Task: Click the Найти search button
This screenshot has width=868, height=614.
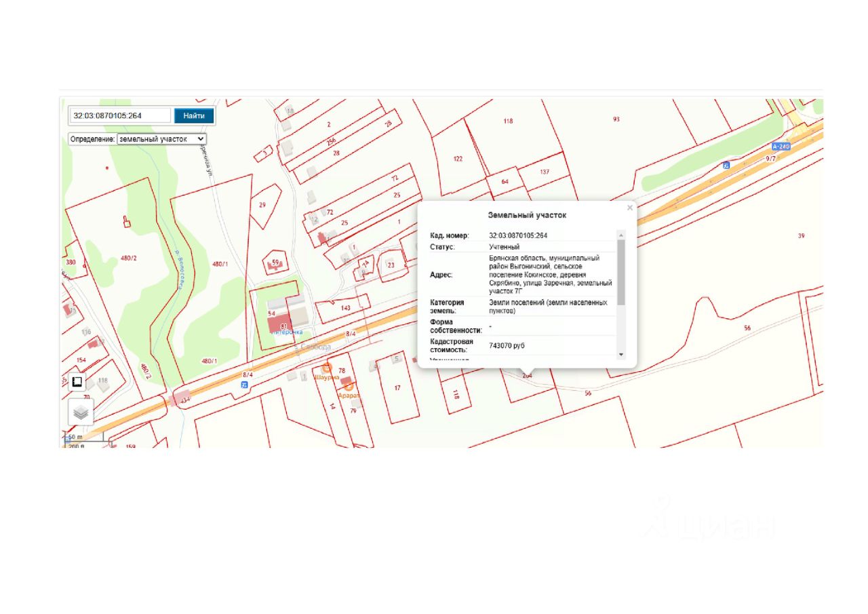Action: 194,115
